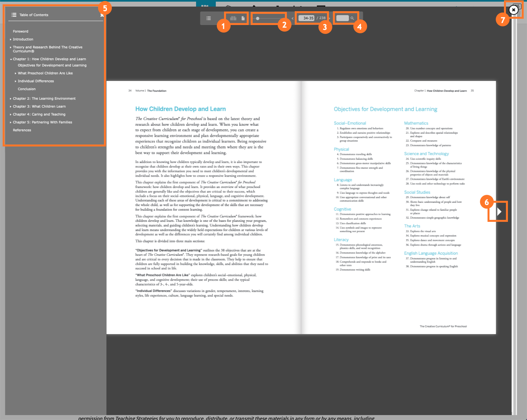Click 'The Creative Curriculum® for Preschool' footer text
The width and height of the screenshot is (527, 420).
pyautogui.click(x=443, y=327)
